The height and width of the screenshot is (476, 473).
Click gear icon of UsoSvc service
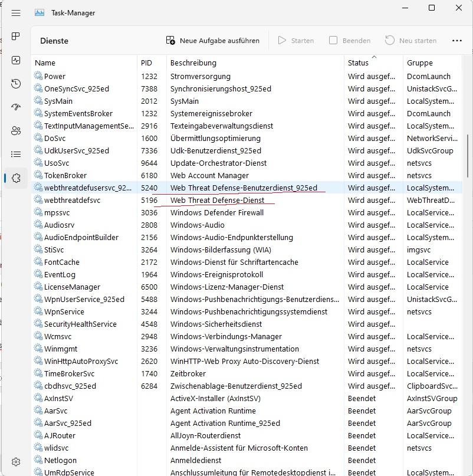[x=38, y=162]
